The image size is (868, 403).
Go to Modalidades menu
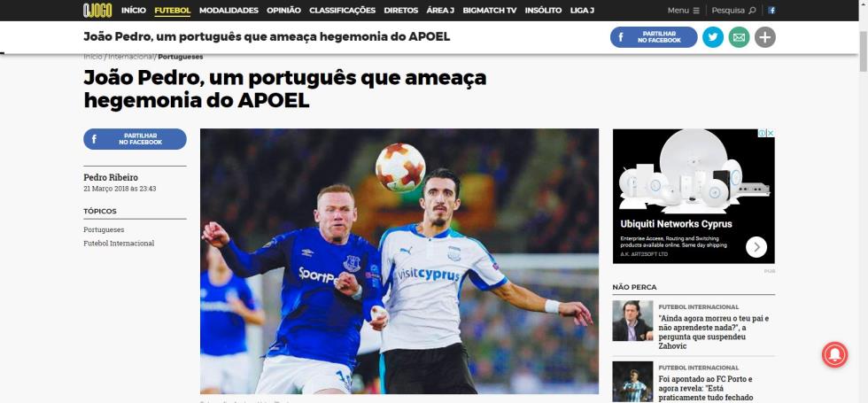coord(229,10)
